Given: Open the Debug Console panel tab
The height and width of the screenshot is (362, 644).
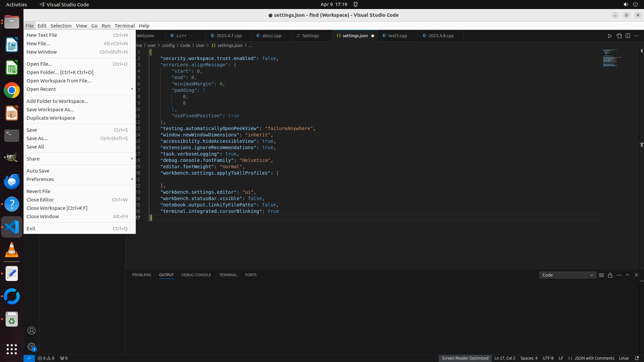Looking at the screenshot, I should [196, 275].
